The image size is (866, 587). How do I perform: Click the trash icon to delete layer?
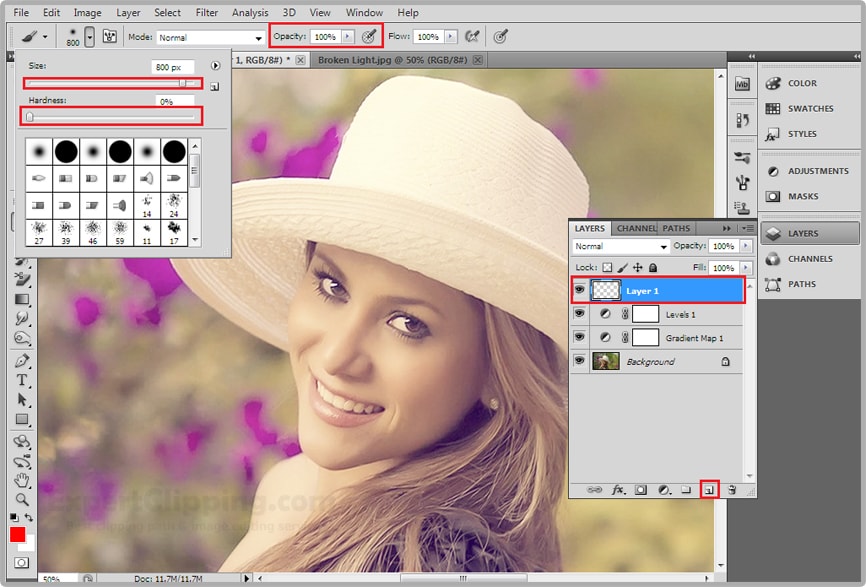[732, 490]
